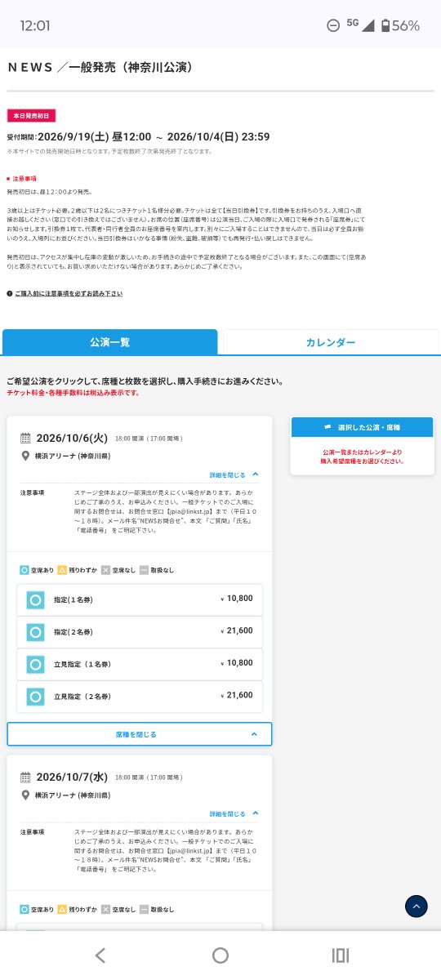The image size is (441, 980).
Task: Click availability circle icon for 指定(1名券)
Action: point(35,600)
